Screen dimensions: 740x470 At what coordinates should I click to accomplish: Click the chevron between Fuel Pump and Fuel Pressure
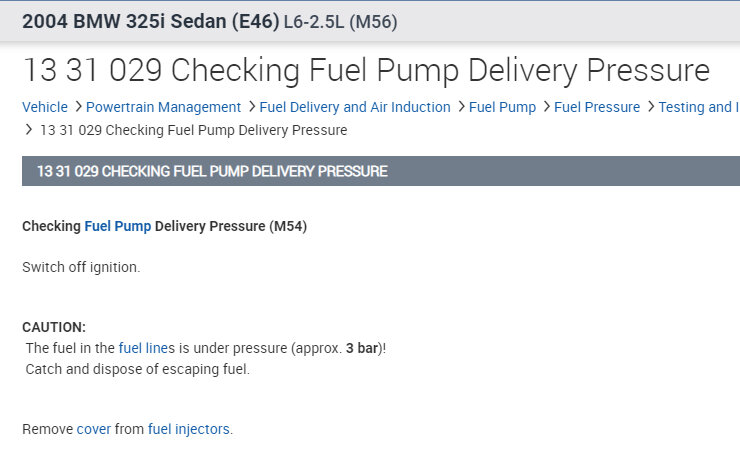545,107
